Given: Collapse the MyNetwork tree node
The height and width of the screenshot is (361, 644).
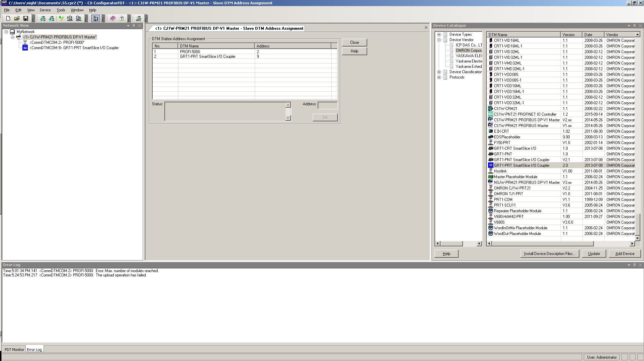Looking at the screenshot, I should coord(6,32).
